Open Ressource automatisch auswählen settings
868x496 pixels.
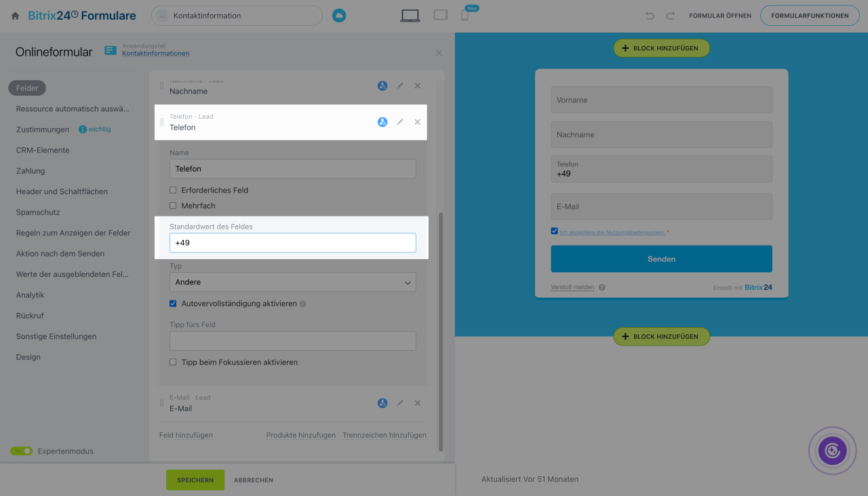(x=73, y=109)
